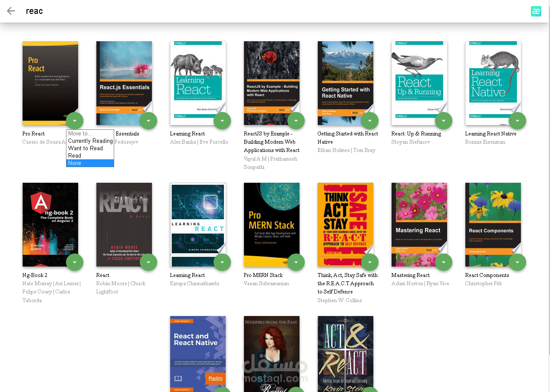
Task: Open shelf dropdown for Think, Act, Stay Safe
Action: pyautogui.click(x=370, y=262)
